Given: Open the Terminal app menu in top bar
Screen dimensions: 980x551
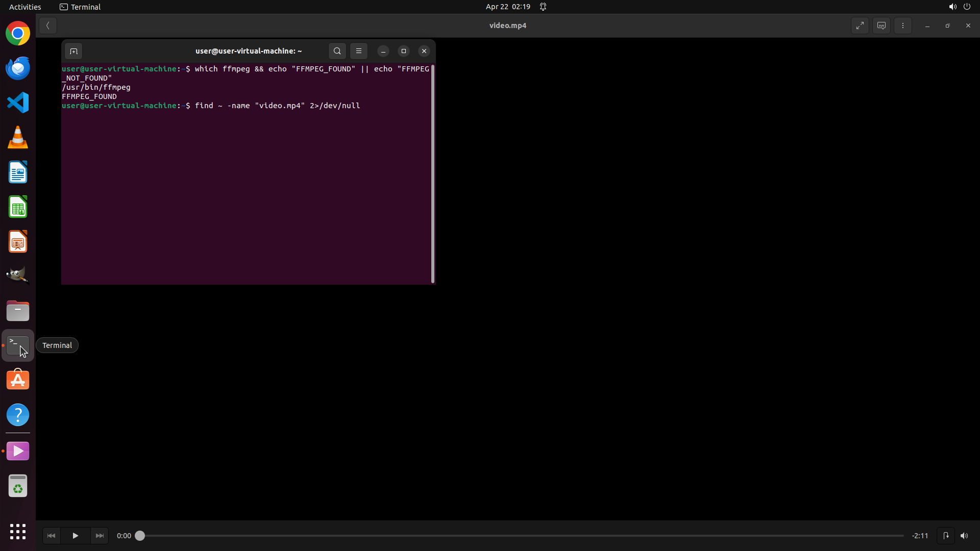Looking at the screenshot, I should pos(80,7).
